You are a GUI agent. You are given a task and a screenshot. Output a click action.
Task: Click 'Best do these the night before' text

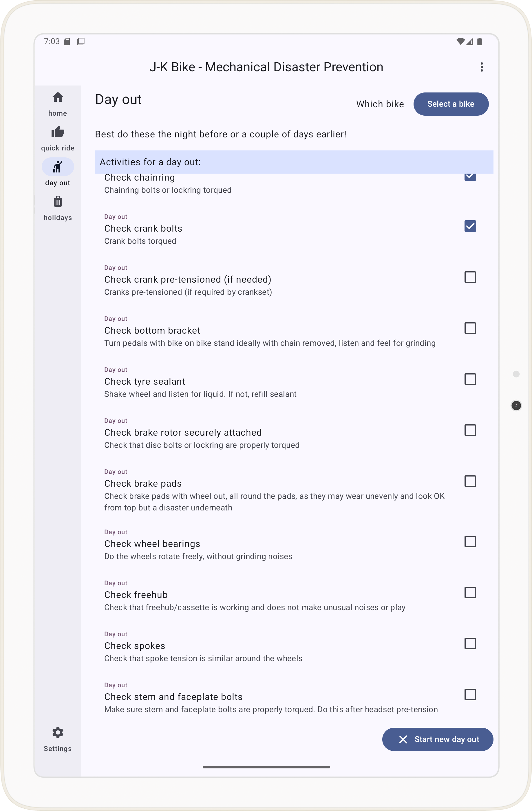coord(221,134)
